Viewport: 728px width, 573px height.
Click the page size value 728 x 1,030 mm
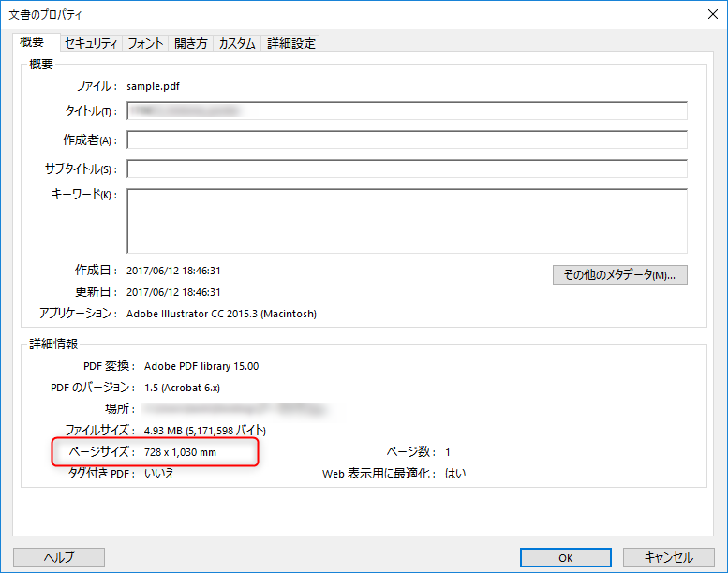pyautogui.click(x=181, y=452)
